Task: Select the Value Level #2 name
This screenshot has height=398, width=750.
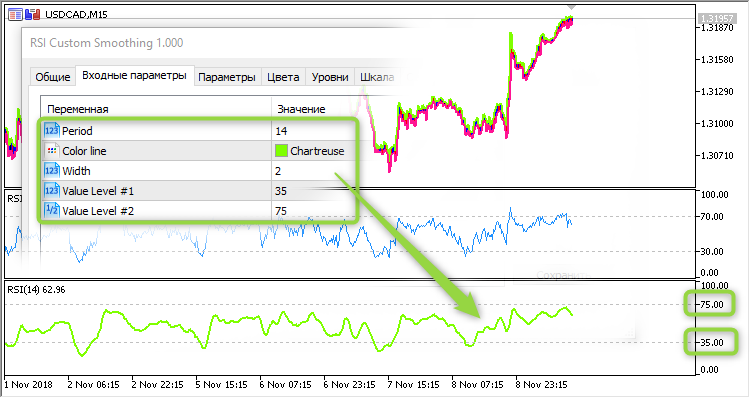Action: point(98,211)
